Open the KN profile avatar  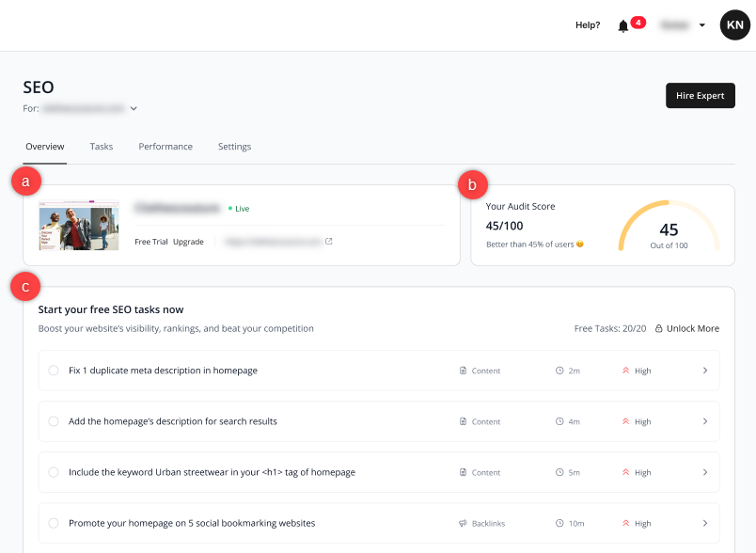pyautogui.click(x=734, y=25)
